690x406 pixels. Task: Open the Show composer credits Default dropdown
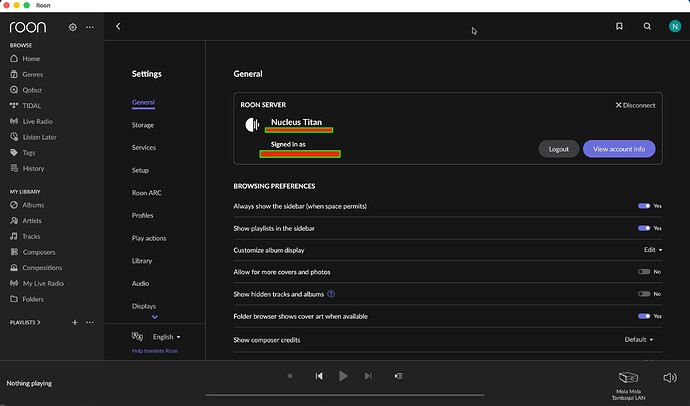click(639, 340)
